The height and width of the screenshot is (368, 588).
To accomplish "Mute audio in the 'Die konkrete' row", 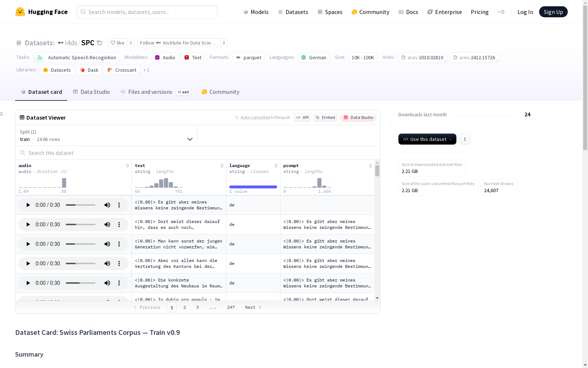I will [107, 283].
